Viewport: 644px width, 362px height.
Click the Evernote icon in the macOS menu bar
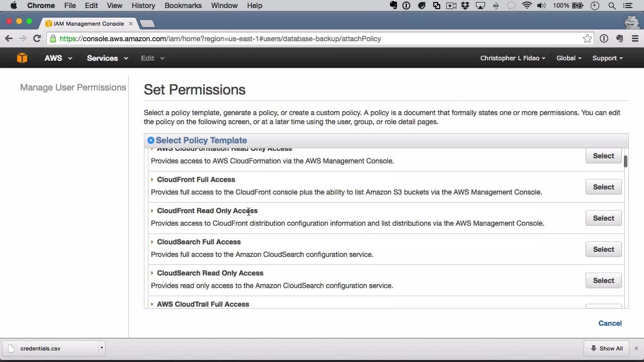[394, 6]
